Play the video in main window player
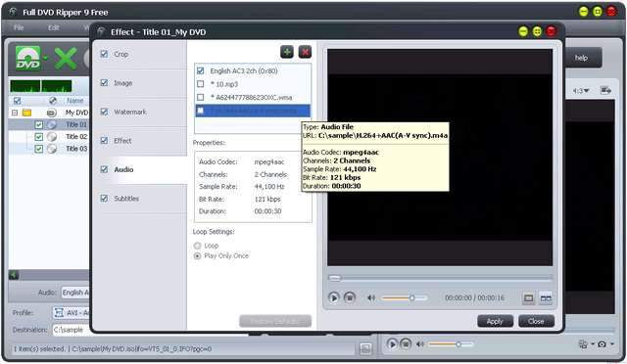Viewport: 627px width, 364px height. click(392, 344)
